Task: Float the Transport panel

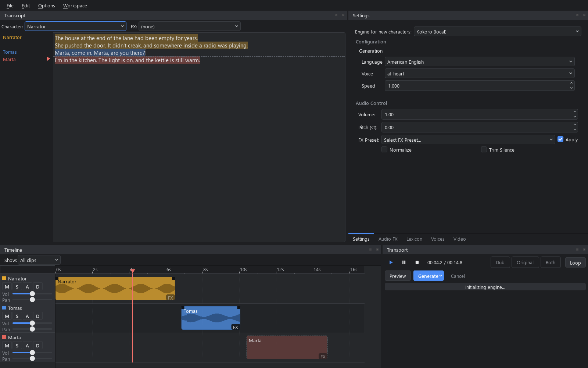Action: [577, 250]
